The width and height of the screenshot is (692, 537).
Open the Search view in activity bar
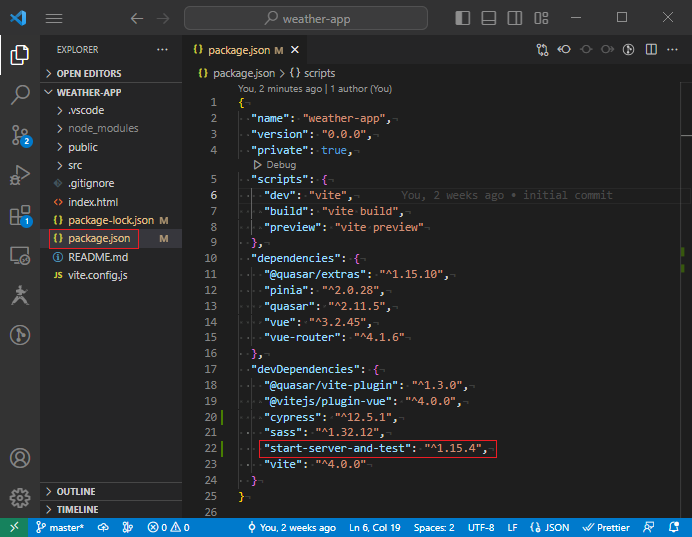(x=20, y=94)
